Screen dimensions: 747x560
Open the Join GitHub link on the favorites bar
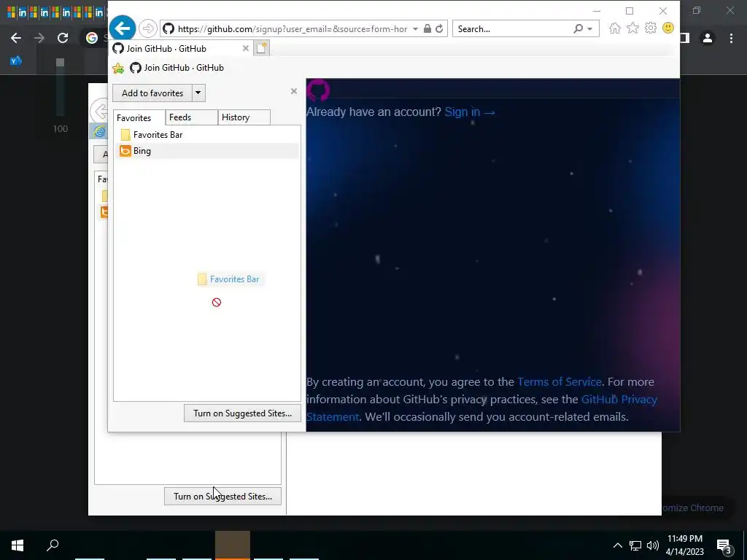pyautogui.click(x=177, y=68)
